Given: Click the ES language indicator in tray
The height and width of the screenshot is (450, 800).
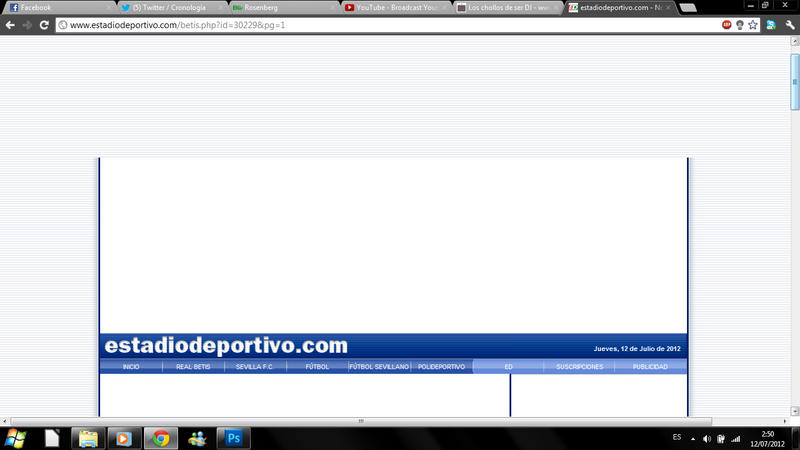Looking at the screenshot, I should (677, 437).
